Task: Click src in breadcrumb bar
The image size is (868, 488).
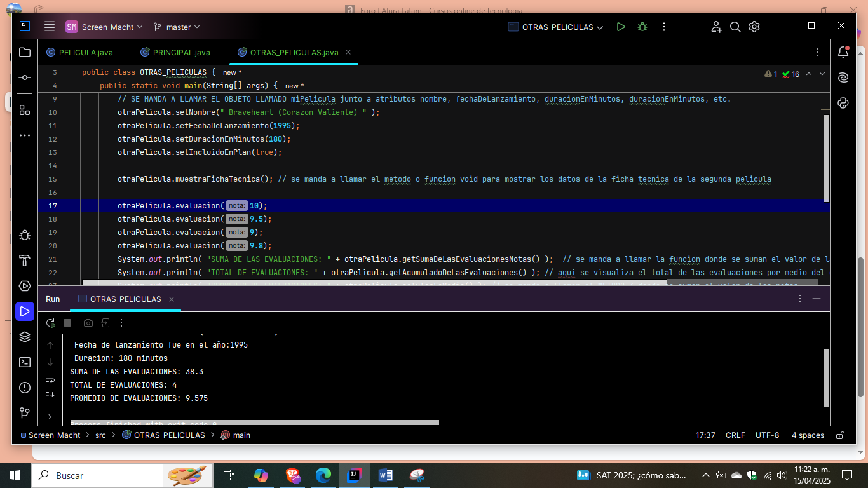Action: click(100, 435)
